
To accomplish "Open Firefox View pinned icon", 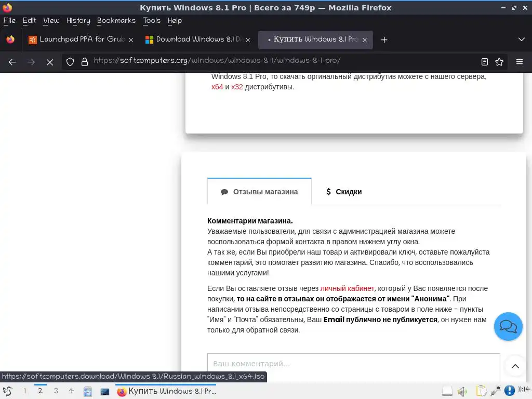I will pos(10,39).
